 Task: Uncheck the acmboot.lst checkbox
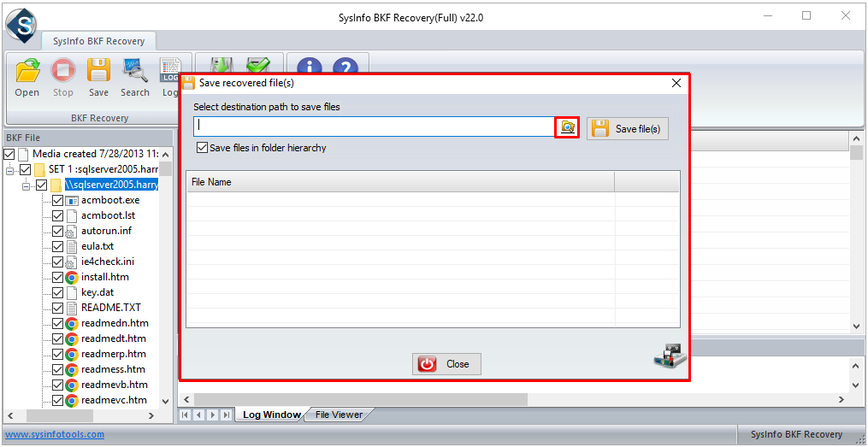[x=57, y=215]
